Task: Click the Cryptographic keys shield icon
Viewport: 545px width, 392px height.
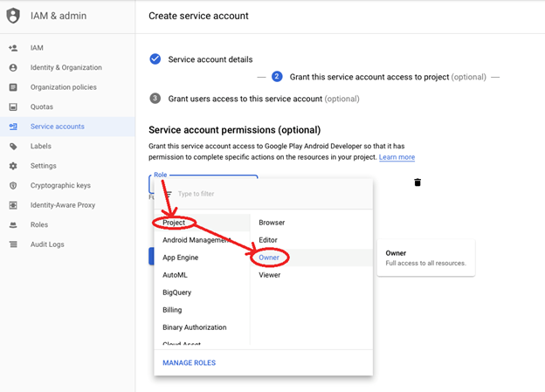Action: [x=13, y=186]
